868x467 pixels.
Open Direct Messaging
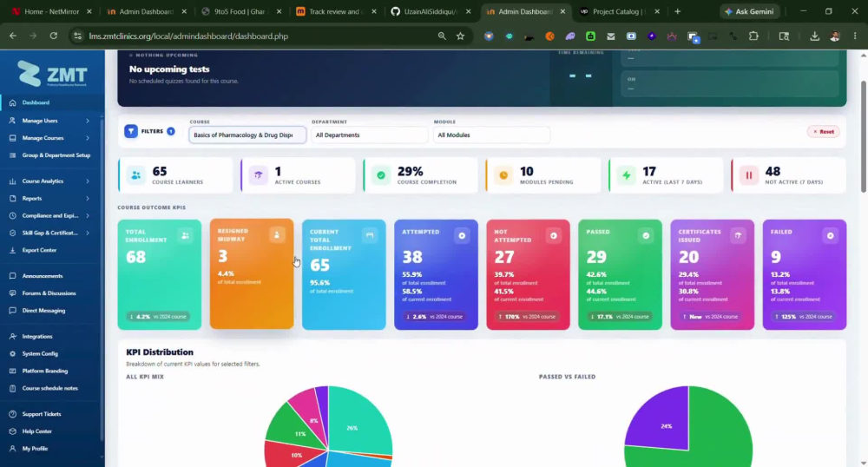tap(43, 311)
